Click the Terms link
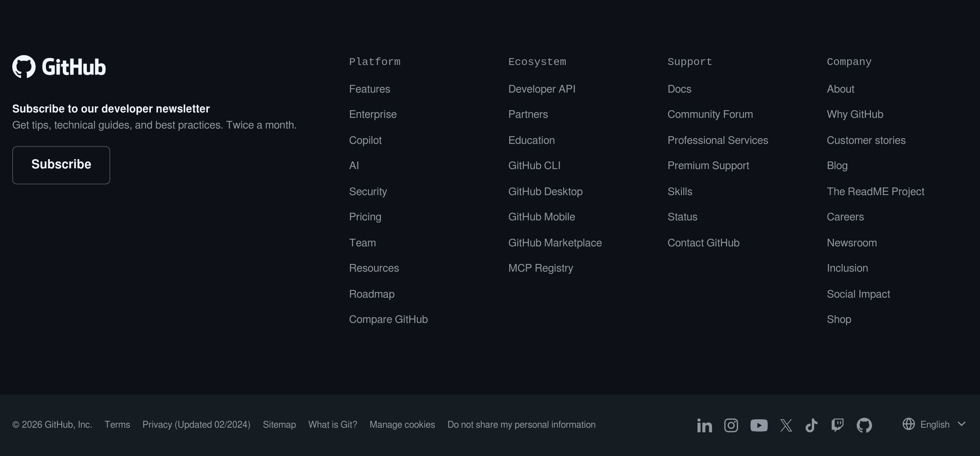980x456 pixels. [x=117, y=425]
